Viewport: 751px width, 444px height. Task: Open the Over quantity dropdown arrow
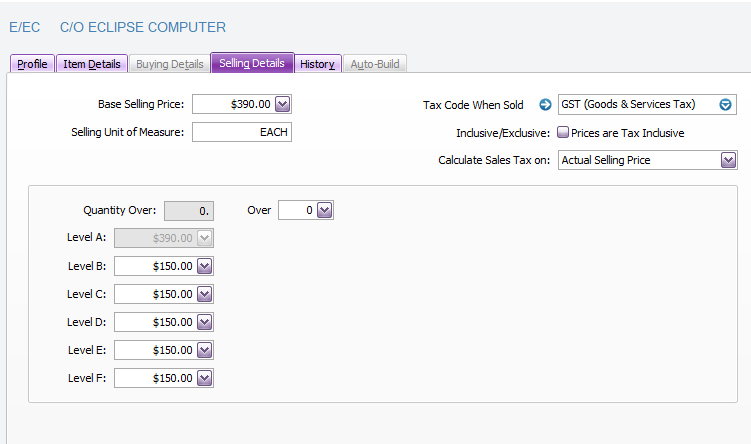(324, 210)
